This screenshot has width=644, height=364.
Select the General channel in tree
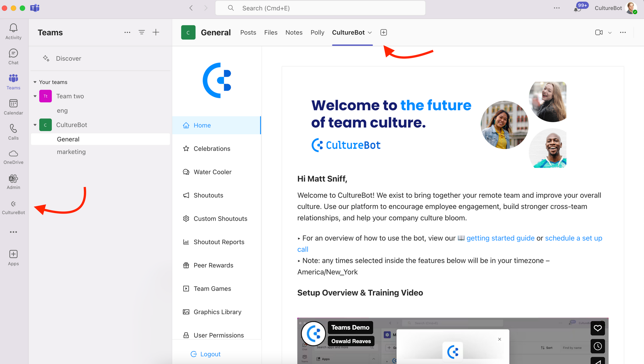point(100,139)
